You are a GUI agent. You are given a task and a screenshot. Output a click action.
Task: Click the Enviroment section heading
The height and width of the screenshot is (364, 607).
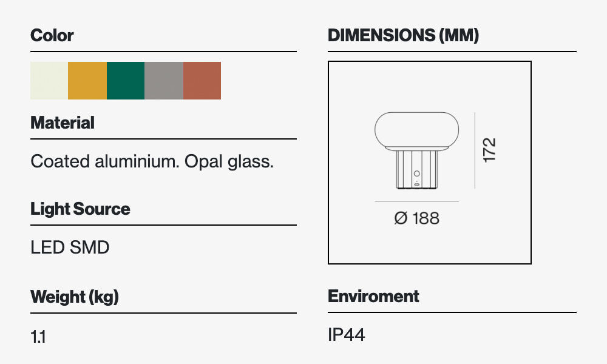[x=373, y=297]
